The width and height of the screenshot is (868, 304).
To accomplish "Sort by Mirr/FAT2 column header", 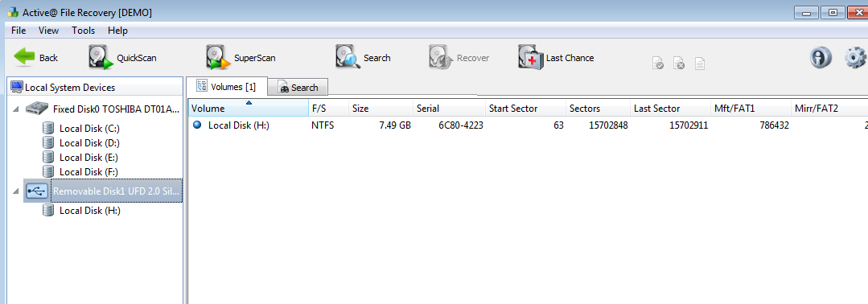I will tap(829, 109).
